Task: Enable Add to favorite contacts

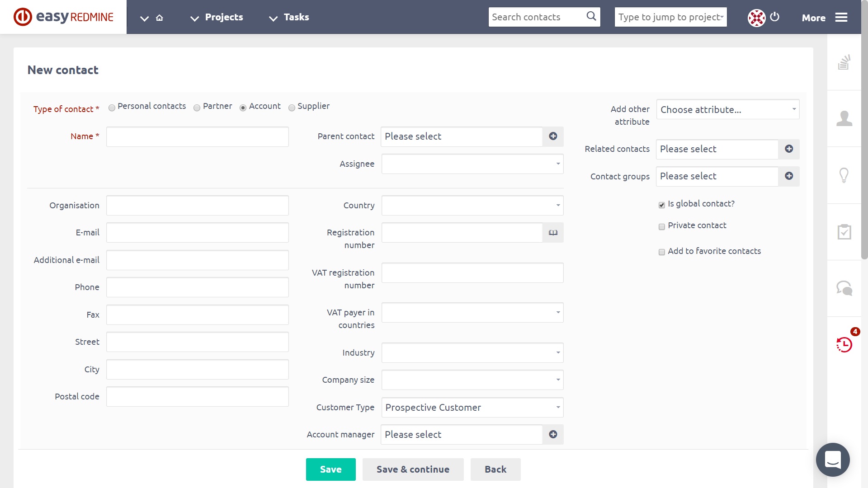Action: pos(662,252)
